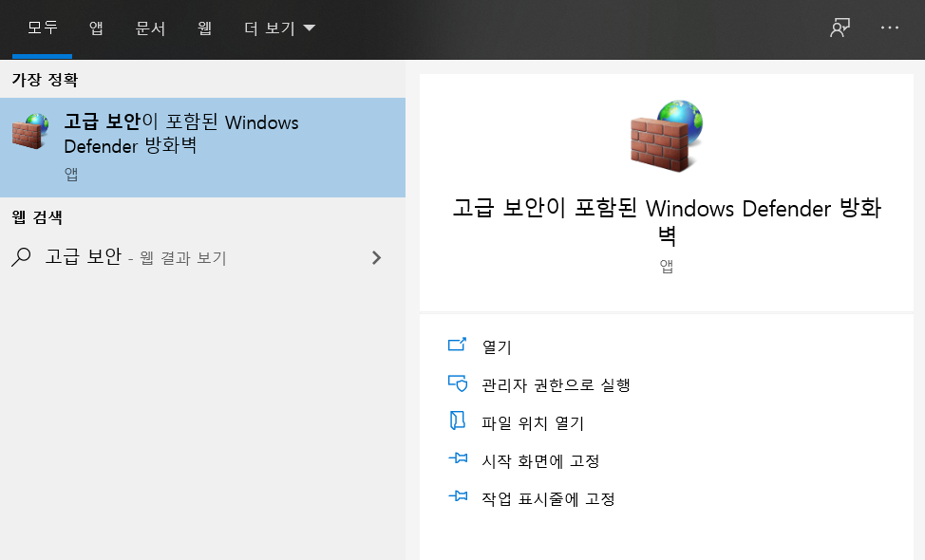Choose 시작 화면에 고정
The width and height of the screenshot is (925, 560).
pyautogui.click(x=540, y=461)
